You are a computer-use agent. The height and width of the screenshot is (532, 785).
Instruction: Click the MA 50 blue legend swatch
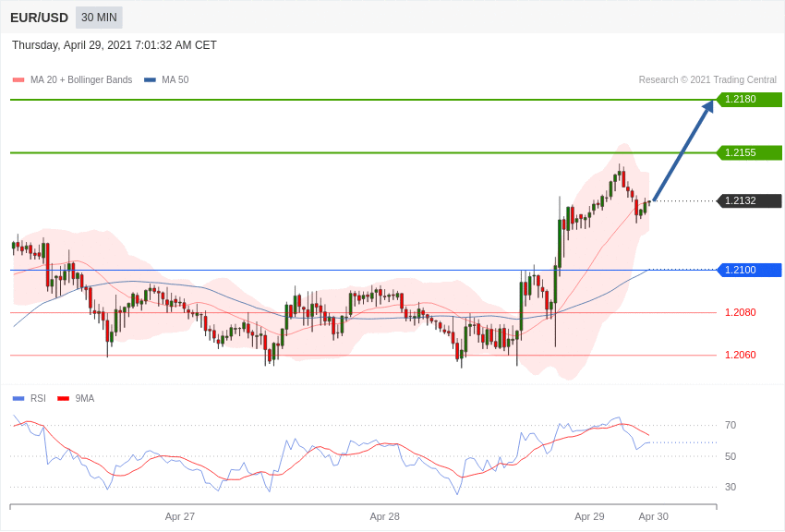coord(150,80)
